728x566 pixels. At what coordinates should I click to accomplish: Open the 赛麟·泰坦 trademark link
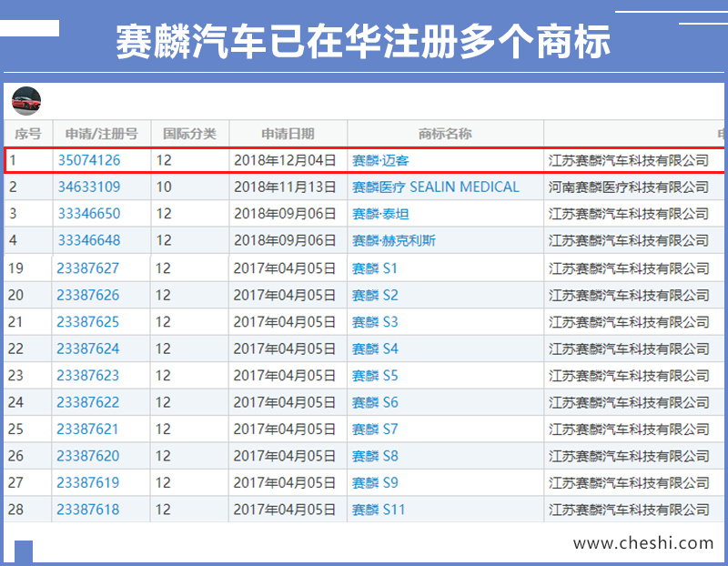coord(380,214)
